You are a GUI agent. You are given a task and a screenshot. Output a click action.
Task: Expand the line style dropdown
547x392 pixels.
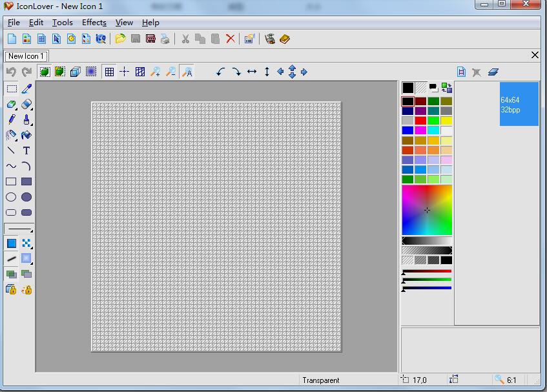19,229
